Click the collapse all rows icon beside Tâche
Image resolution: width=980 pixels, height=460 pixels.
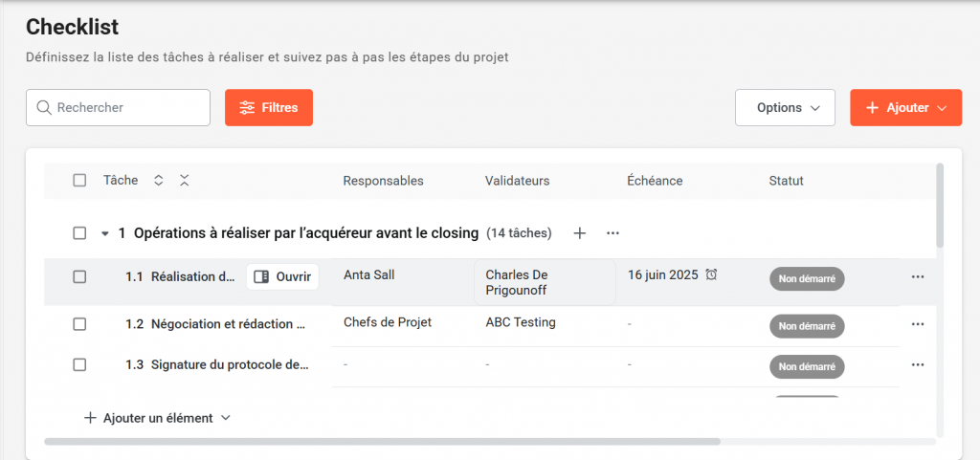coord(184,180)
